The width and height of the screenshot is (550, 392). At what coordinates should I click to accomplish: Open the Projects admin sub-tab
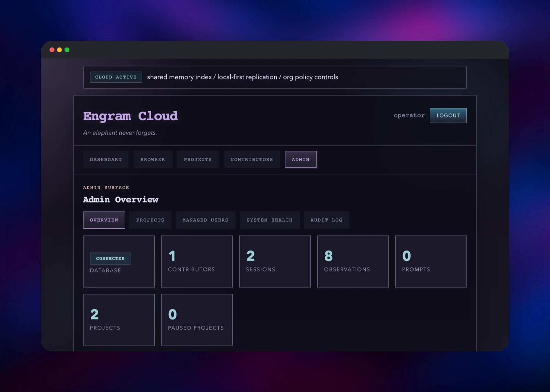pos(150,220)
